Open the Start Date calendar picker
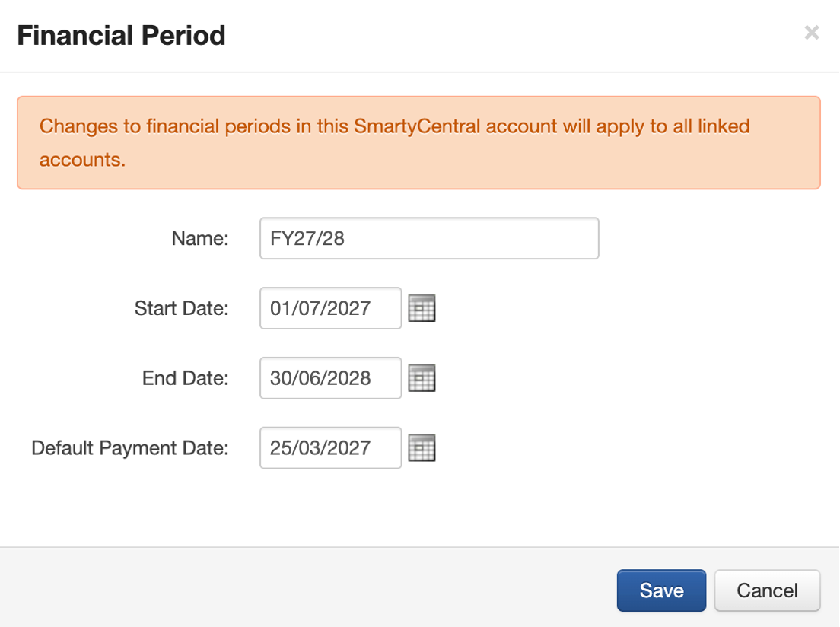This screenshot has width=840, height=627. point(422,308)
